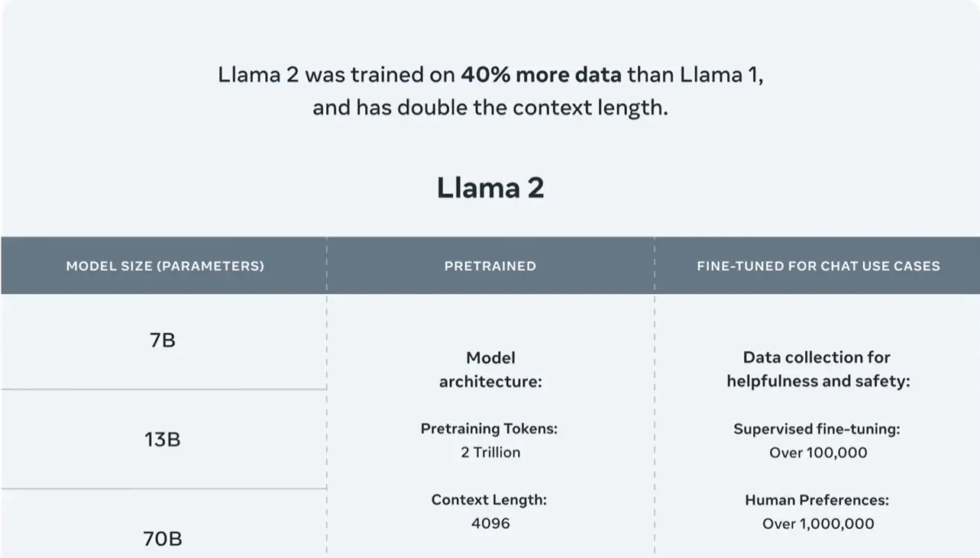Click the 4096 context length value

(x=490, y=524)
